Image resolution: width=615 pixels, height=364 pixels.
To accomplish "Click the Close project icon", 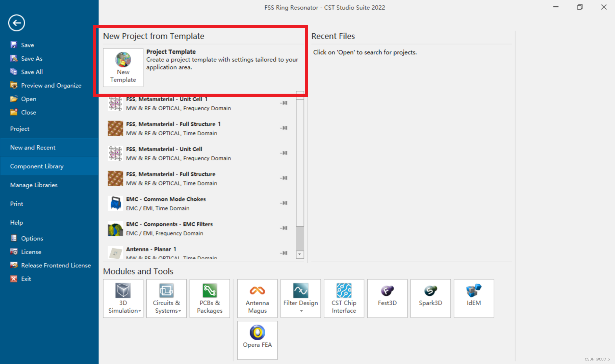I will [x=14, y=112].
